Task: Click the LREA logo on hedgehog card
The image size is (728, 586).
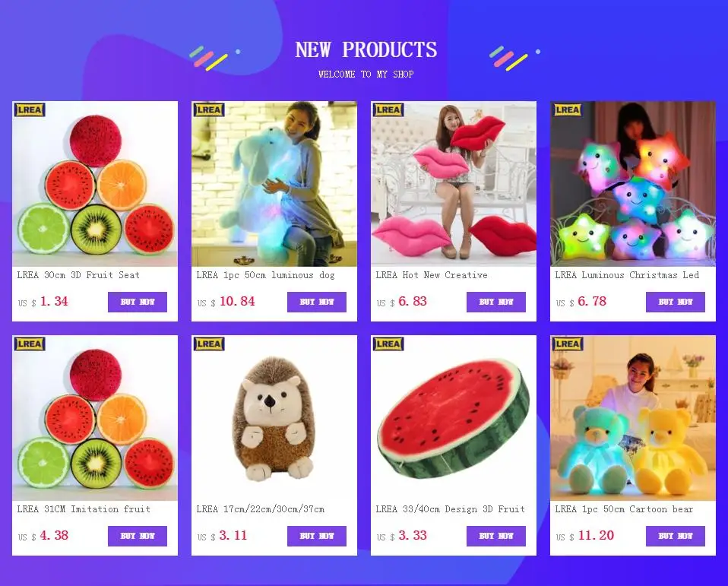Action: click(x=208, y=344)
